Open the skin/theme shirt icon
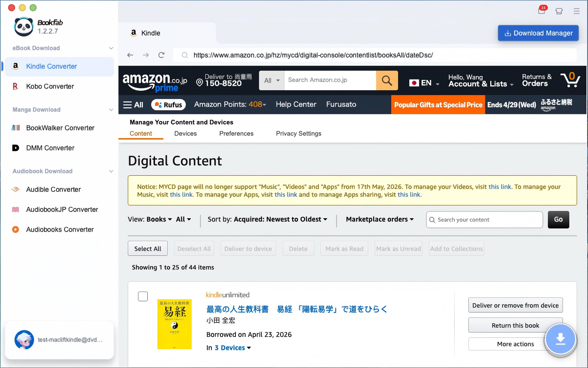The image size is (588, 368). pyautogui.click(x=559, y=11)
